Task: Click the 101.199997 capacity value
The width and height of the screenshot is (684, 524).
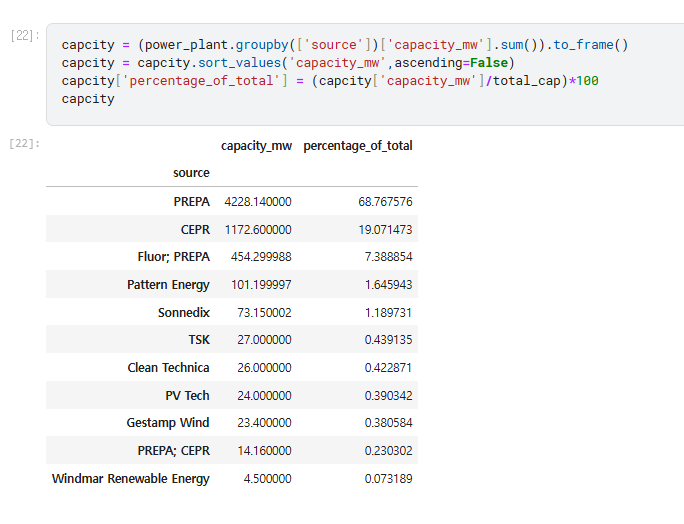Action: coord(261,285)
